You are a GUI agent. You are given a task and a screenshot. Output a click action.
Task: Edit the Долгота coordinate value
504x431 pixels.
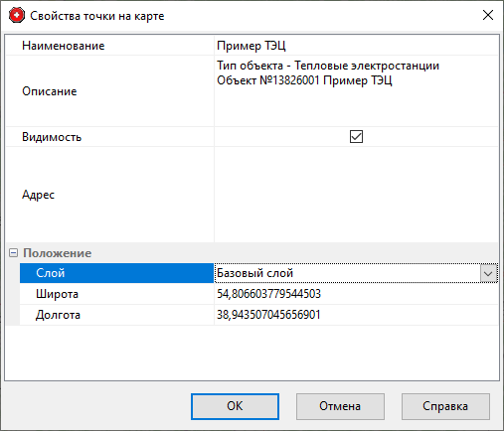[x=356, y=315]
